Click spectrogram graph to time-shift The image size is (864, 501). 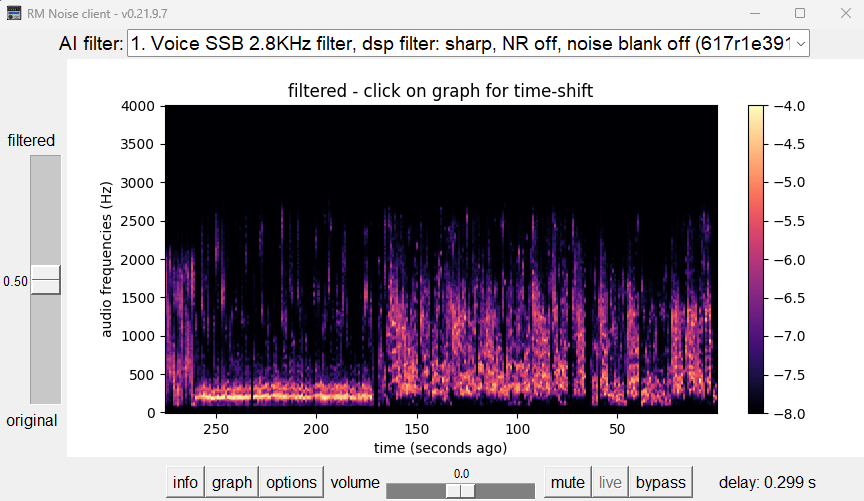(441, 259)
